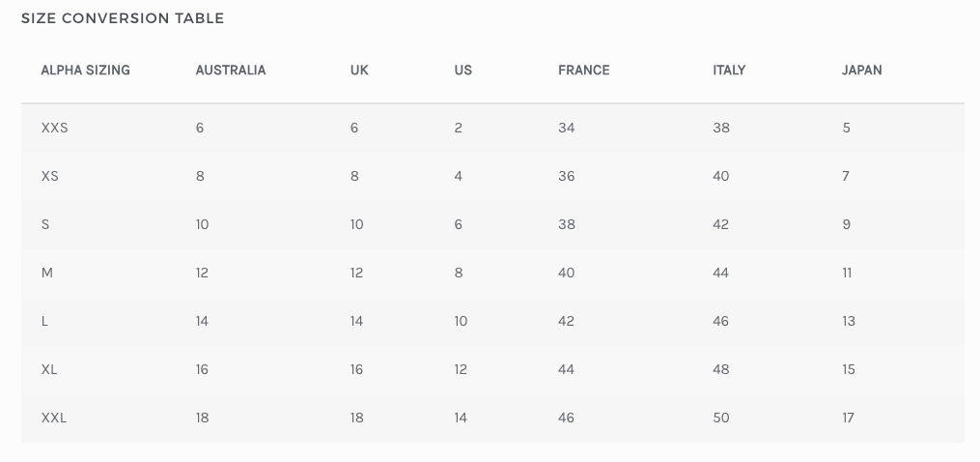Select the L size row label
The image size is (980, 462).
(x=45, y=321)
